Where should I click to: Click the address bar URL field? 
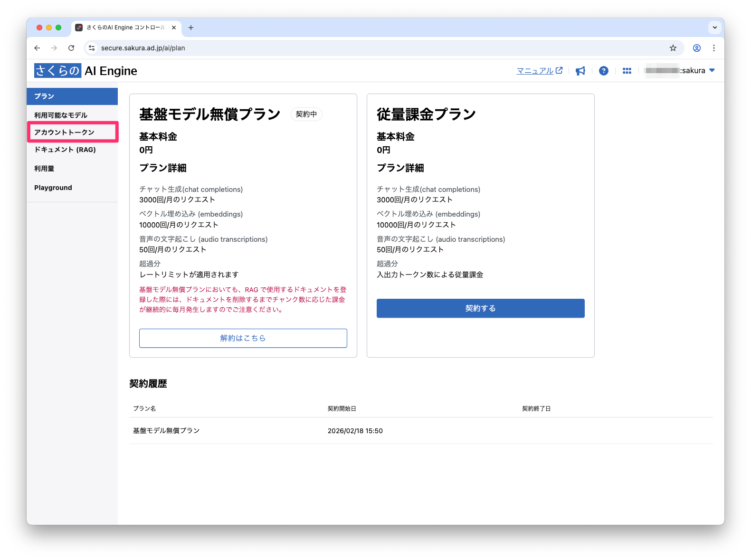(333, 48)
